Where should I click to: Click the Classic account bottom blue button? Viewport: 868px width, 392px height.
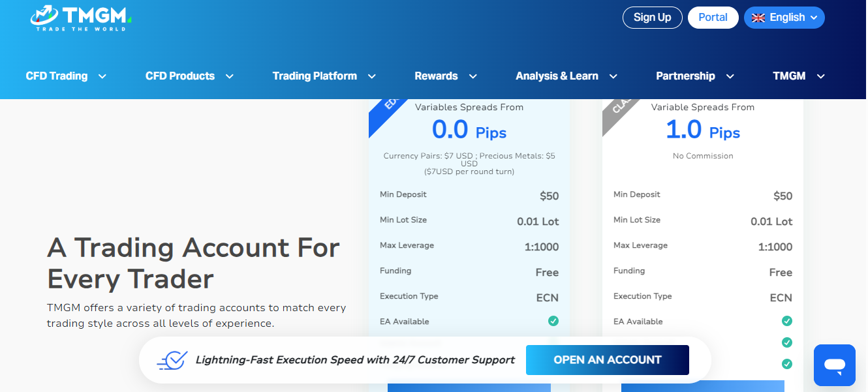[703, 387]
